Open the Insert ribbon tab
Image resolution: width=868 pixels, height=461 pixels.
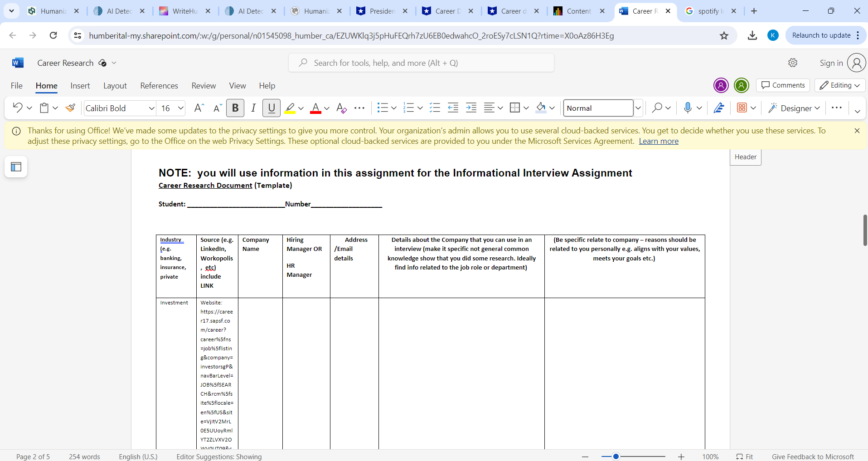click(x=80, y=86)
